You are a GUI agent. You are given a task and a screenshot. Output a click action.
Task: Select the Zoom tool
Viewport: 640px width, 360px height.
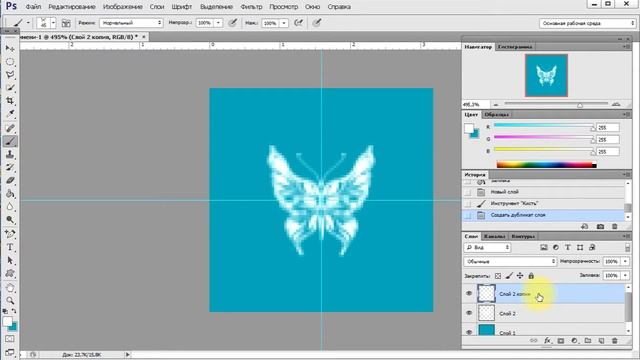(x=10, y=301)
